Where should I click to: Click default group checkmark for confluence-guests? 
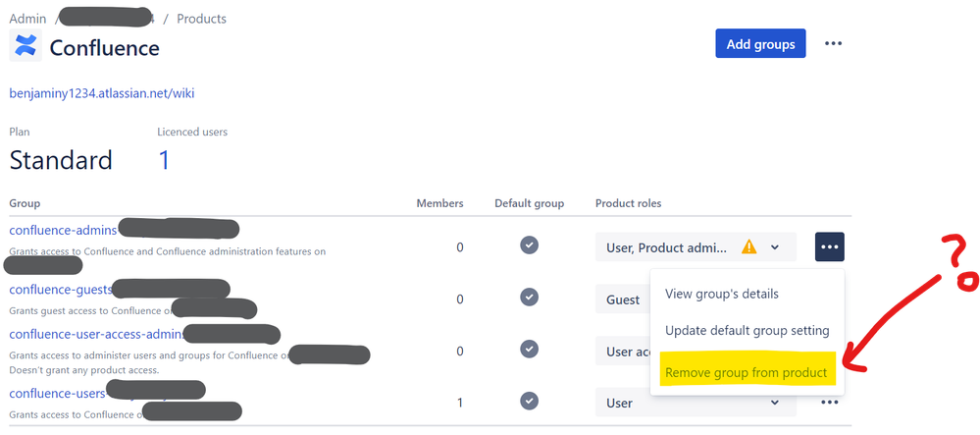(530, 297)
